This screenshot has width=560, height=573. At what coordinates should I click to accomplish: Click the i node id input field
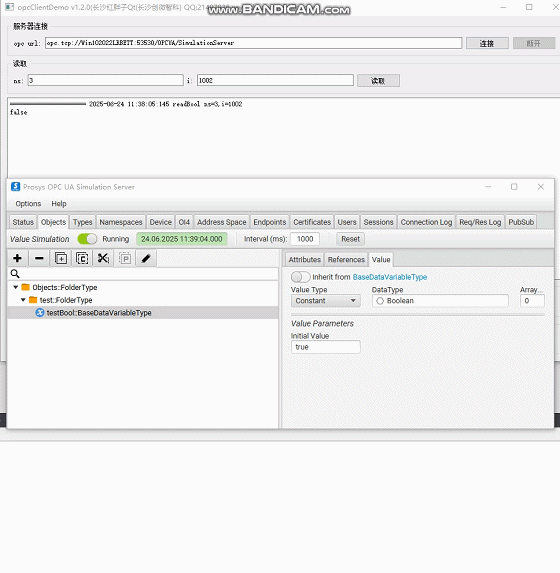coord(275,80)
